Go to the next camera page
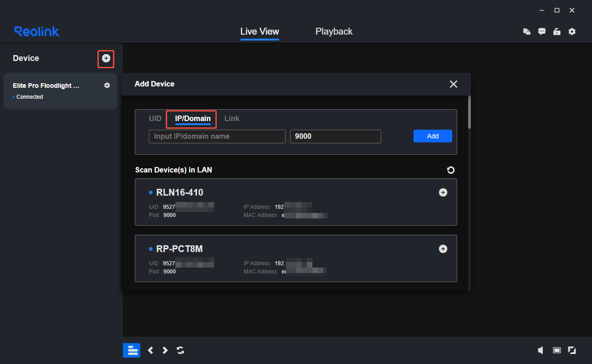 (165, 350)
